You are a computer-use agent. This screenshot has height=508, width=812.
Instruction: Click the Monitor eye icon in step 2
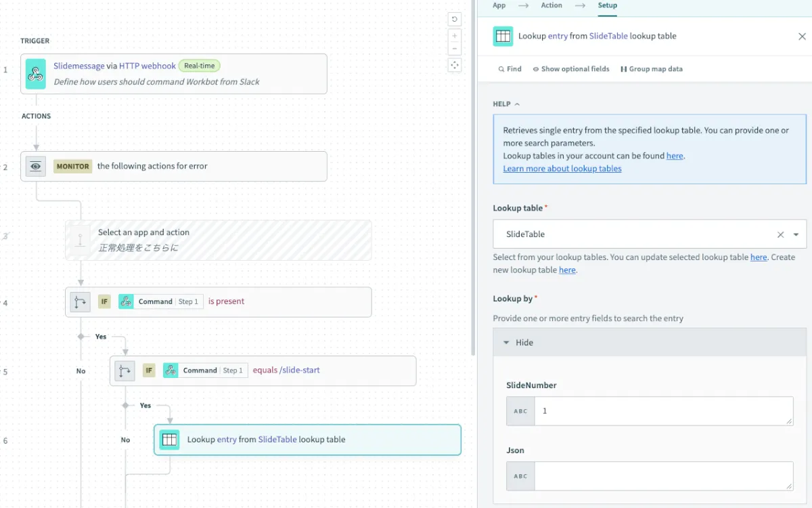(36, 166)
